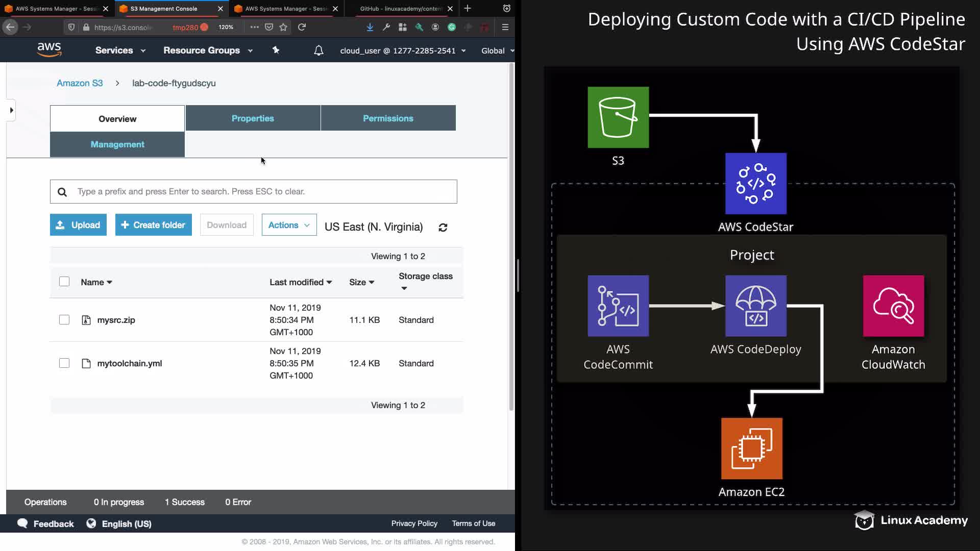Open the browser hamburger menu

pos(505,27)
